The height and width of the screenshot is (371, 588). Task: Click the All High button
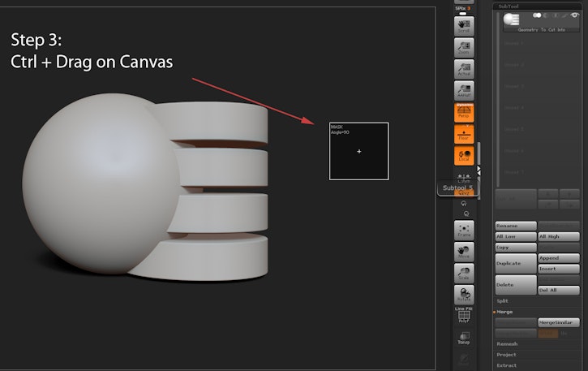pos(559,236)
